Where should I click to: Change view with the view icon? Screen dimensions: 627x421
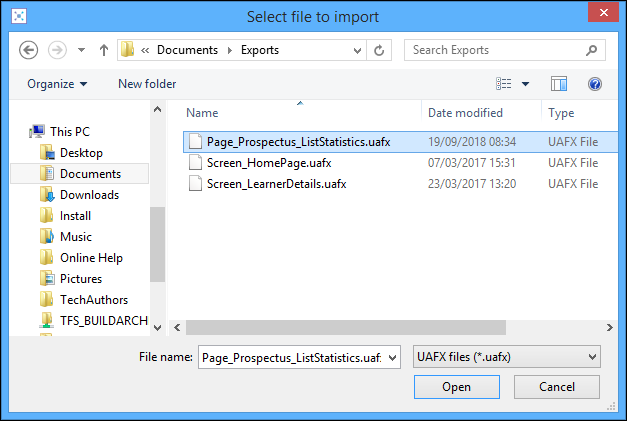[503, 84]
